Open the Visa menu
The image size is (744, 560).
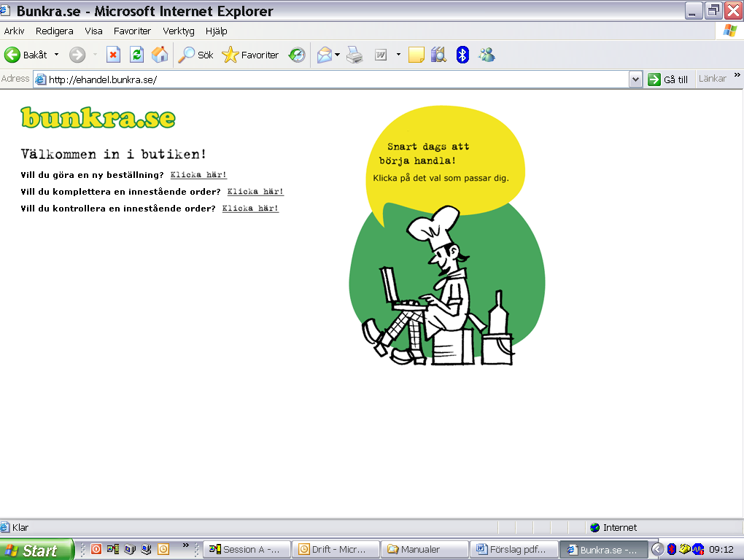coord(93,31)
